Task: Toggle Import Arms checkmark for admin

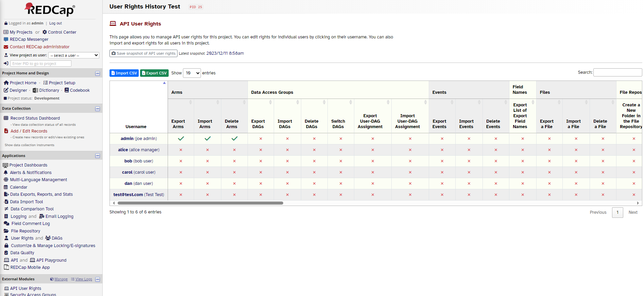Action: click(x=207, y=139)
